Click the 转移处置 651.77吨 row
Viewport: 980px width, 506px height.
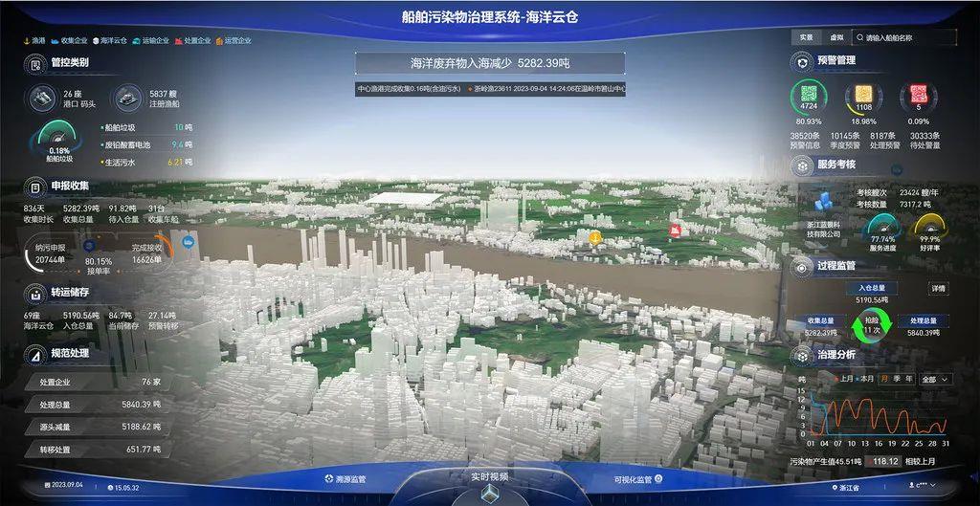coord(97,450)
